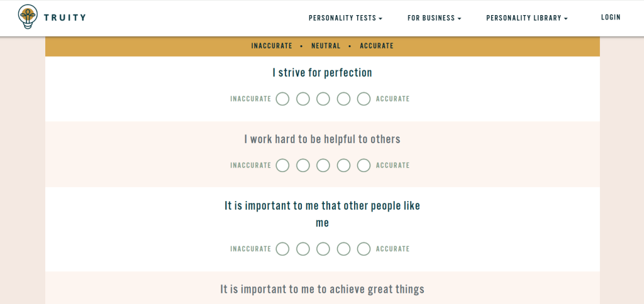This screenshot has width=644, height=304.
Task: Choose neutral for 'other people like me'
Action: 323,249
